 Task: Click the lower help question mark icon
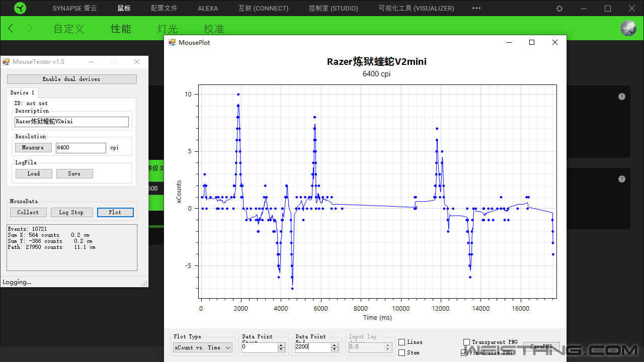coord(622,179)
